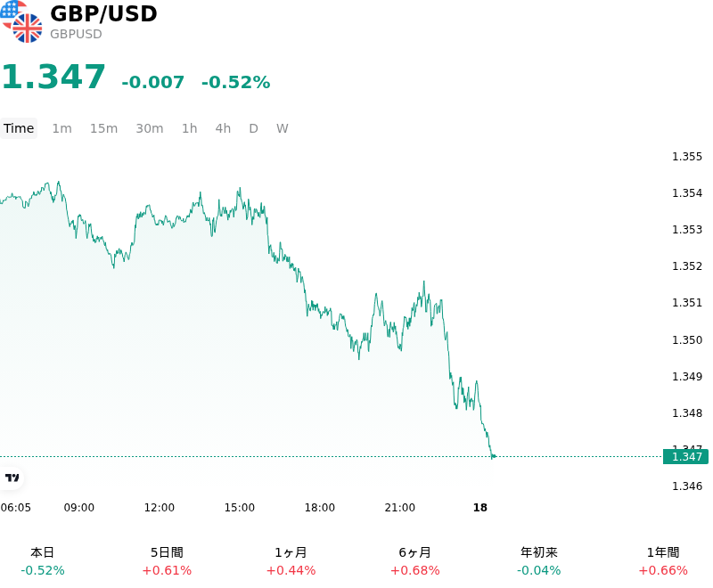Show the 年初来 year-to-date range
Screen dimensions: 713x588
(539, 561)
